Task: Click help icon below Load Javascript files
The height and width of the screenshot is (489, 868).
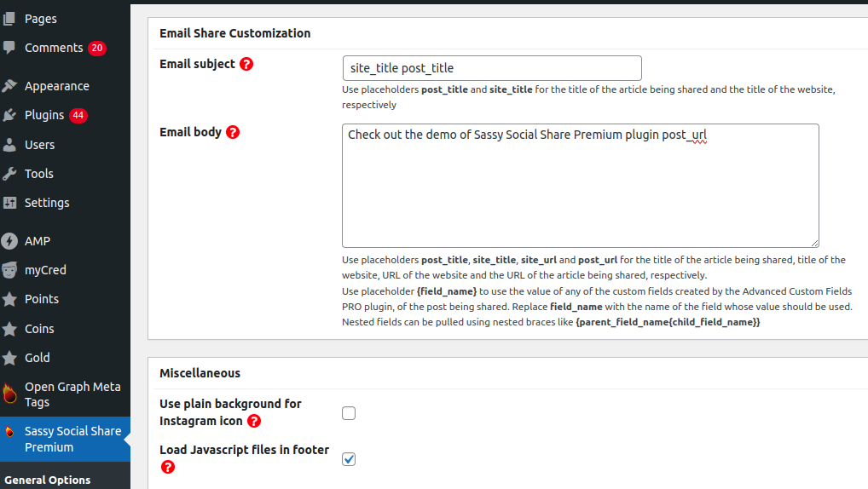Action: tap(168, 467)
